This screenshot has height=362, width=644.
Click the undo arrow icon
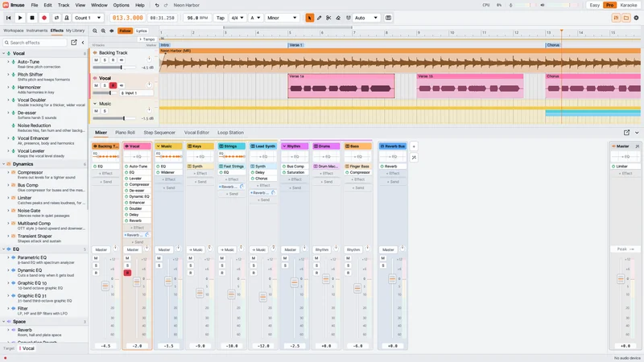coord(157,6)
